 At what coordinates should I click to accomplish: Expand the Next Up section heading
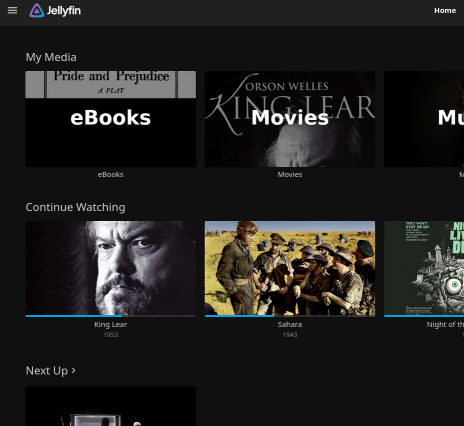[51, 371]
